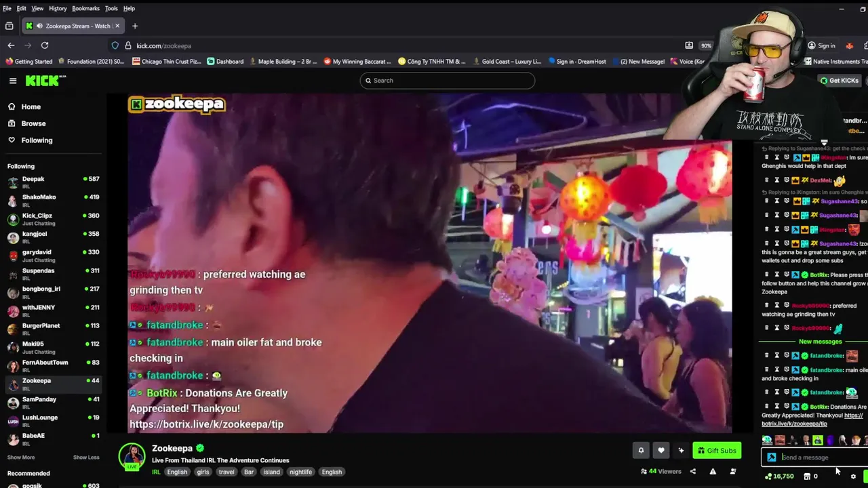The height and width of the screenshot is (488, 868).
Task: Open the hamburger sidebar menu
Action: (13, 81)
